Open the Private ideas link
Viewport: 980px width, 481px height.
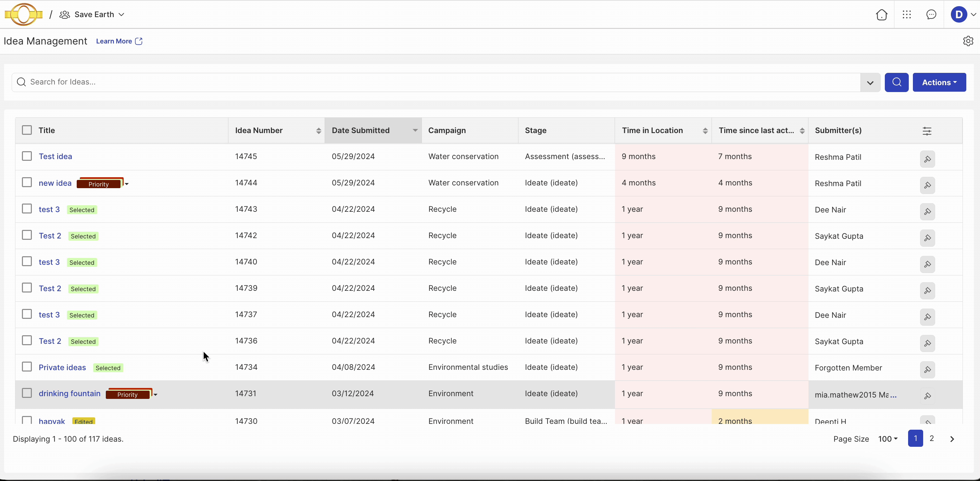(62, 367)
